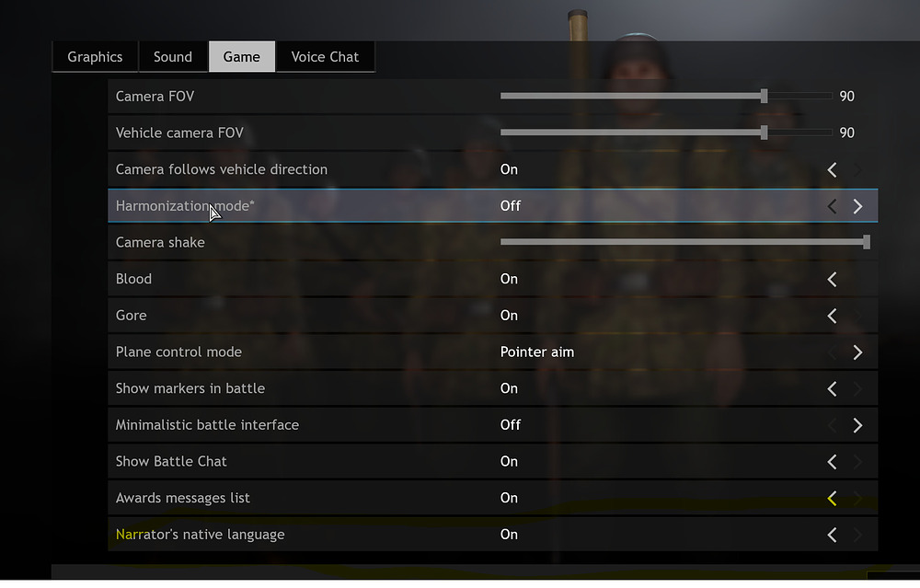Open Plane control mode Pointer aim value

pyautogui.click(x=536, y=352)
